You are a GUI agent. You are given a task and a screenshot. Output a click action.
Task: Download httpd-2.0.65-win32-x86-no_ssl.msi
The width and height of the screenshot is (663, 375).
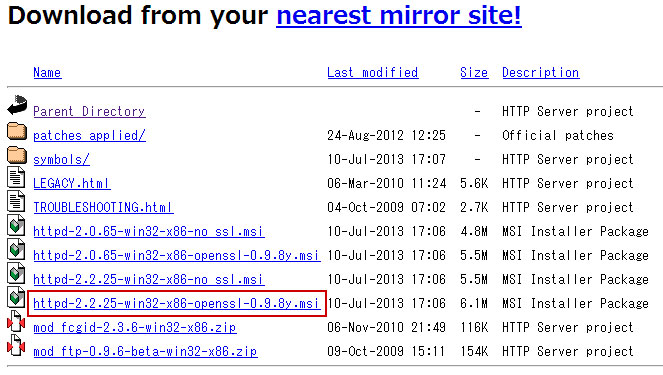[x=149, y=232]
